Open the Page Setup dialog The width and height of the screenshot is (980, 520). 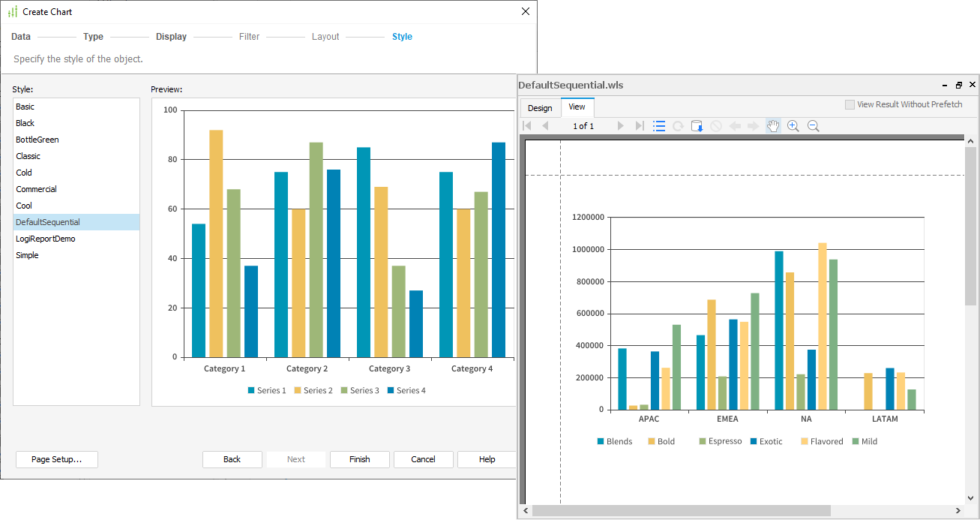point(56,459)
